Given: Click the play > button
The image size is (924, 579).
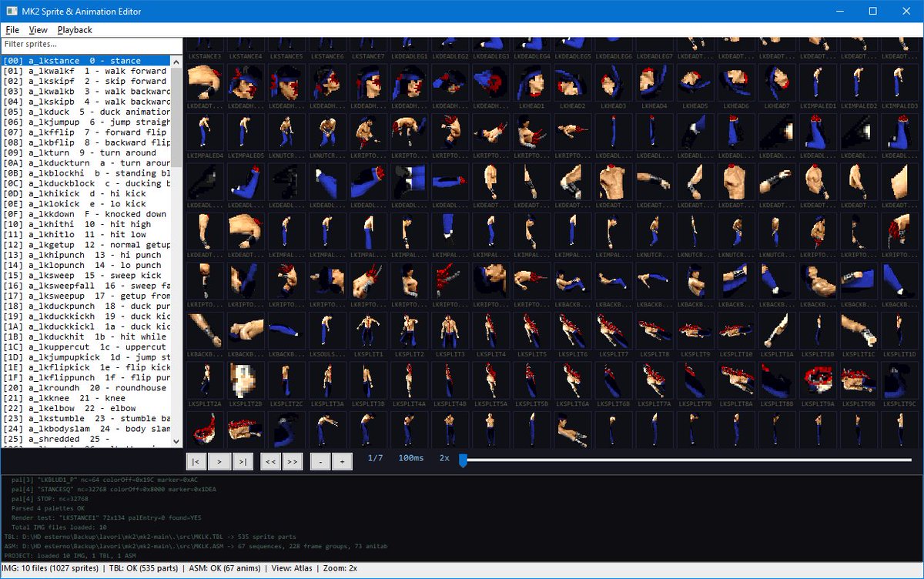Looking at the screenshot, I should [x=220, y=461].
